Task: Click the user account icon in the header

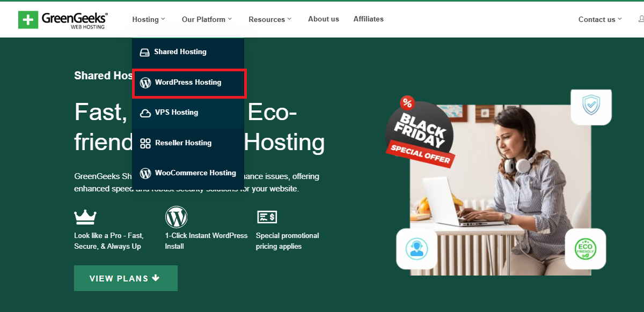Action: pyautogui.click(x=641, y=19)
